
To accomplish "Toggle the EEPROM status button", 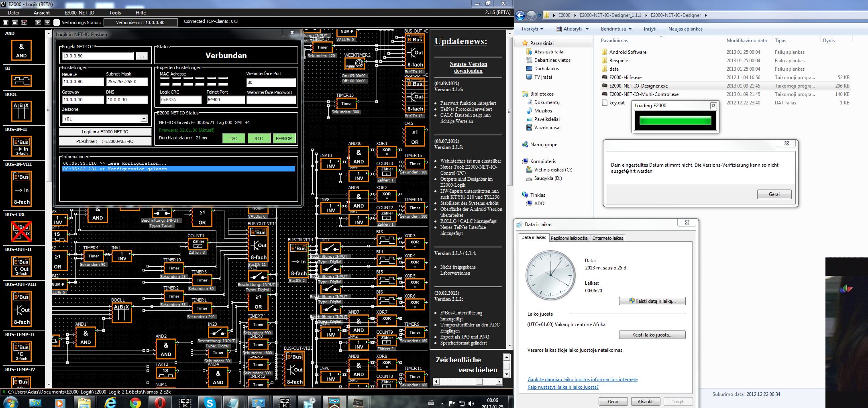I will [284, 139].
